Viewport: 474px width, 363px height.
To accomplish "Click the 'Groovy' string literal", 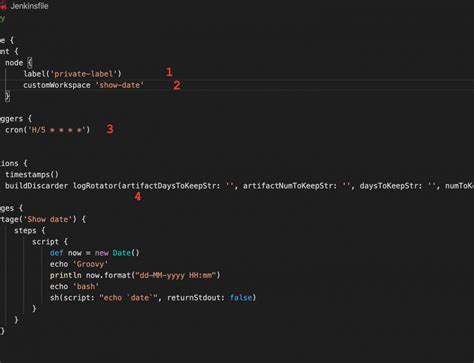I will click(x=90, y=264).
